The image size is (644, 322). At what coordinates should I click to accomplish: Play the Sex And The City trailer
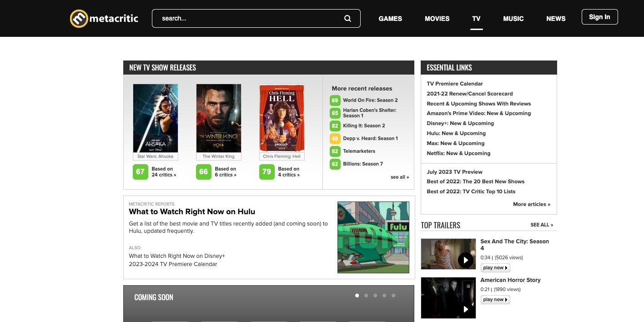pyautogui.click(x=465, y=260)
